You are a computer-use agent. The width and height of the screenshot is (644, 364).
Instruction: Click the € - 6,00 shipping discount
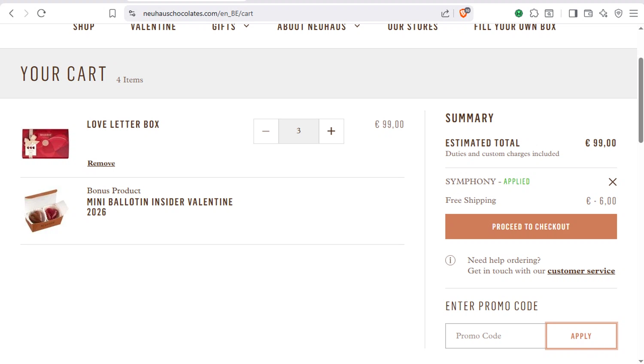601,201
